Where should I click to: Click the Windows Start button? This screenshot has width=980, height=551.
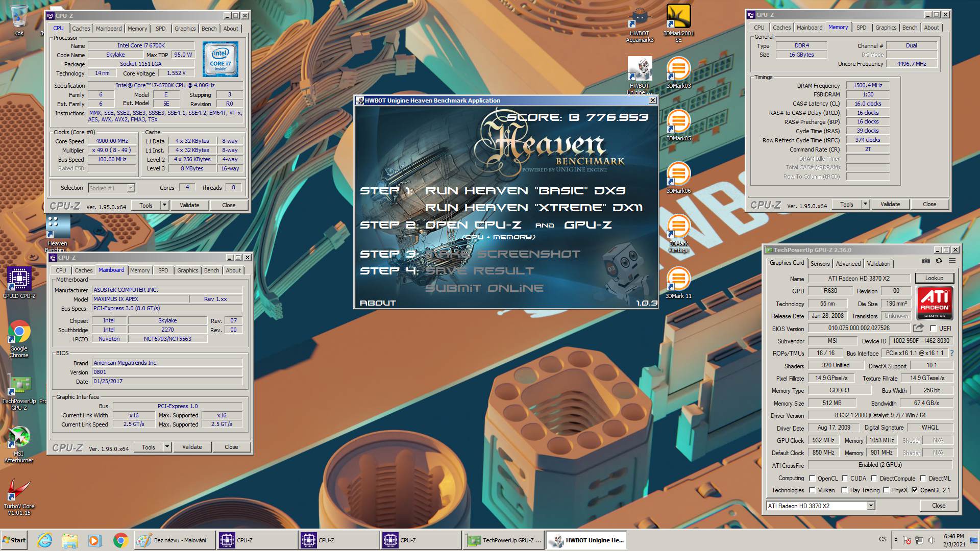coord(14,540)
